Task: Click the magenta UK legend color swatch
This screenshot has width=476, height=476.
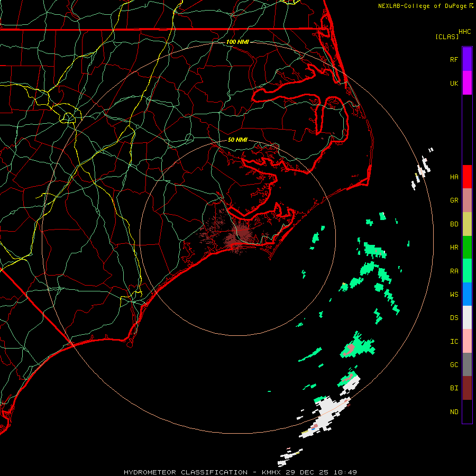Action: pyautogui.click(x=467, y=83)
